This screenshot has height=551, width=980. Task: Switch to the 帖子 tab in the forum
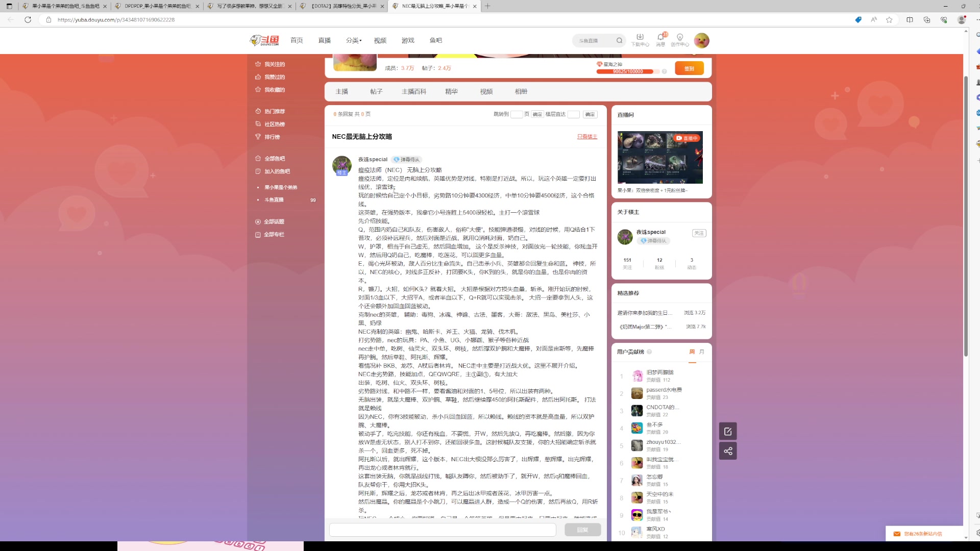[x=376, y=91]
